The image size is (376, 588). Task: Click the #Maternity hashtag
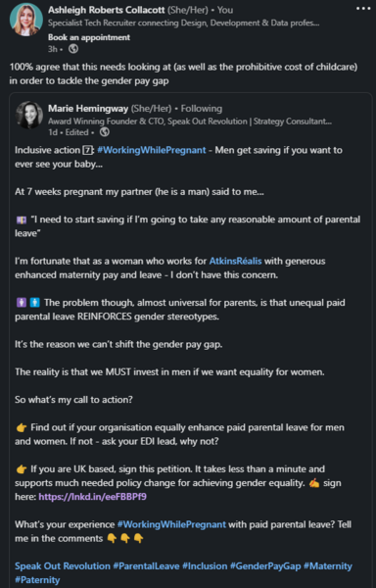[328, 565]
